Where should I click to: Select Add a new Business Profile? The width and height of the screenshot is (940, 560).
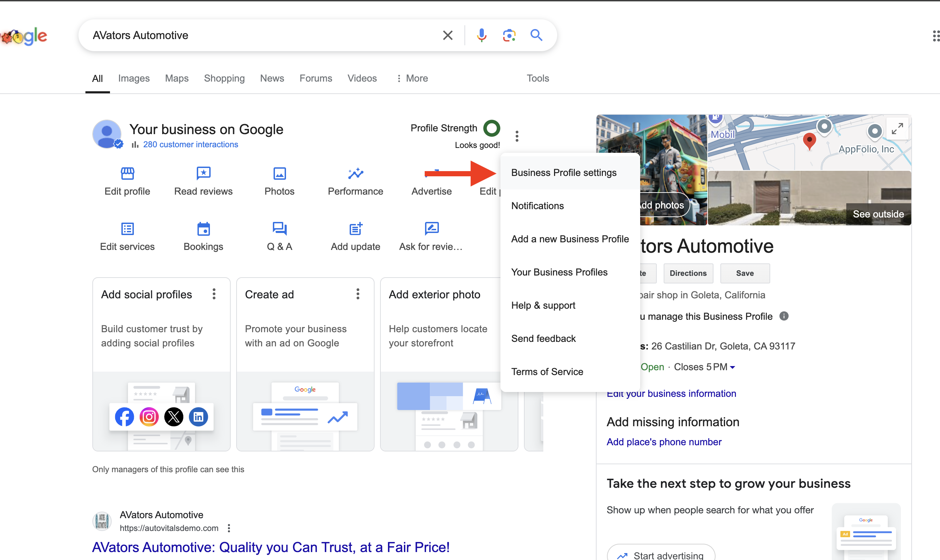[570, 239]
